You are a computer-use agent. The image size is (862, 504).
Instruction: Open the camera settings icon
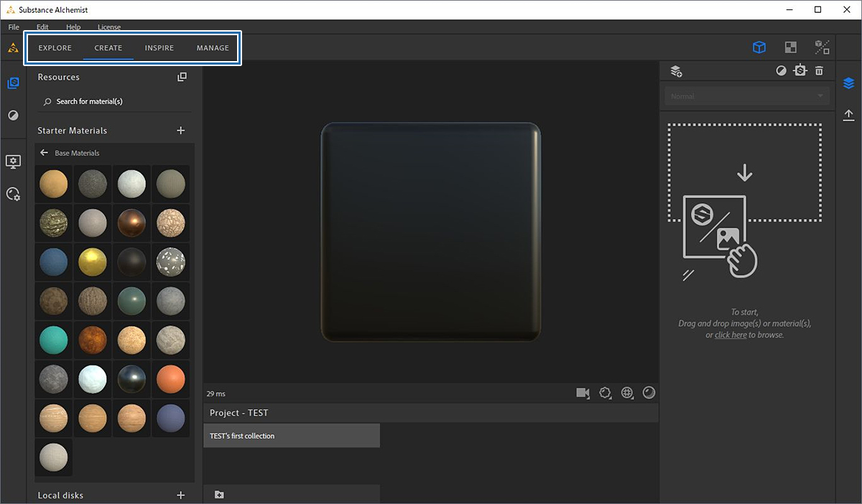pos(583,393)
